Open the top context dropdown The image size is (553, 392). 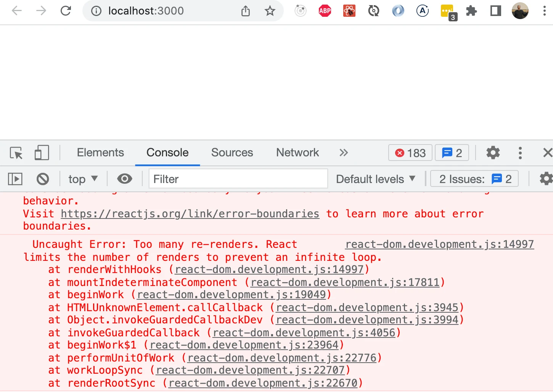[83, 179]
